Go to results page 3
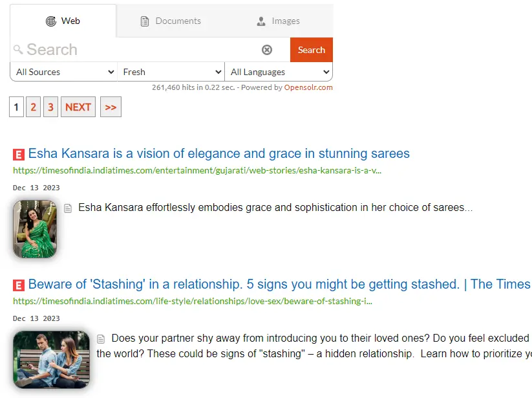The width and height of the screenshot is (532, 398). [x=50, y=107]
